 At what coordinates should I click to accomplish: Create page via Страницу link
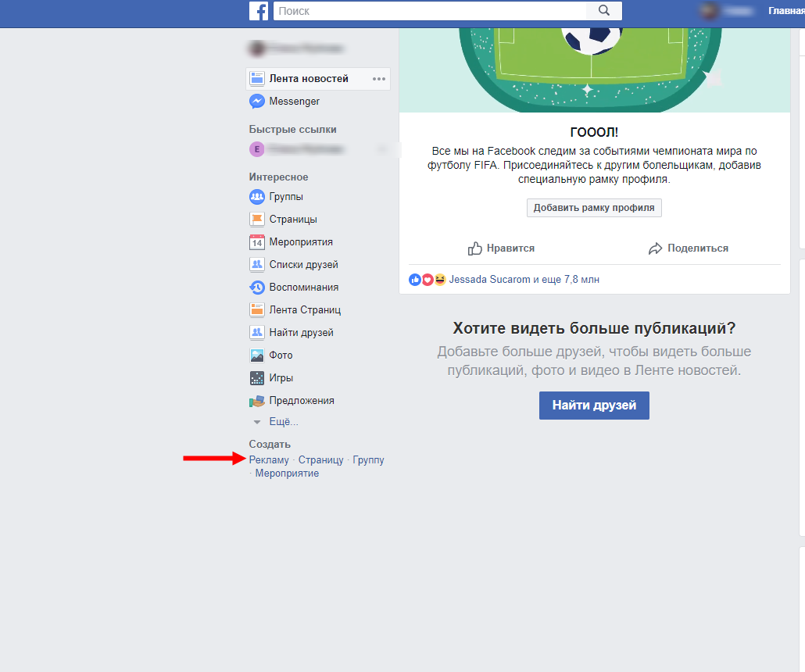[x=321, y=460]
